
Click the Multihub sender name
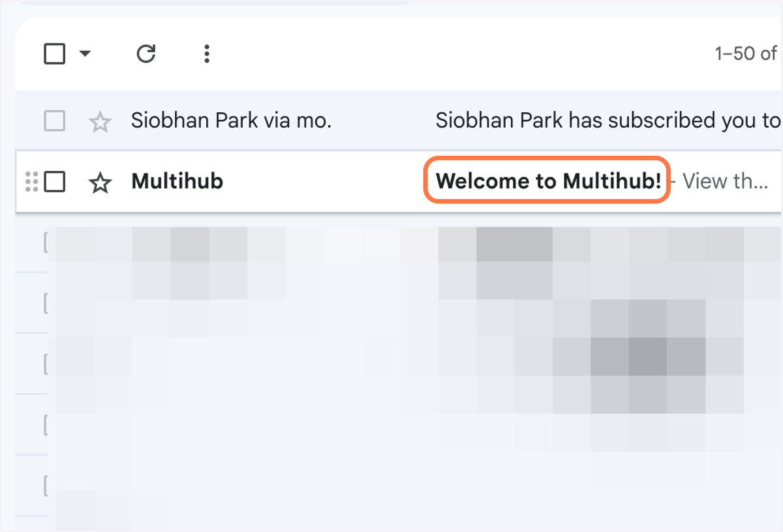click(x=177, y=181)
